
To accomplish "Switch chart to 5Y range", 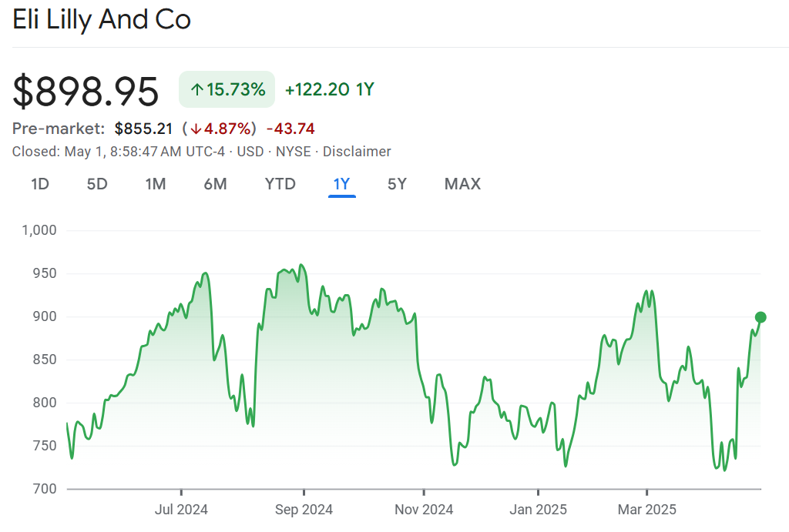I will 397,184.
